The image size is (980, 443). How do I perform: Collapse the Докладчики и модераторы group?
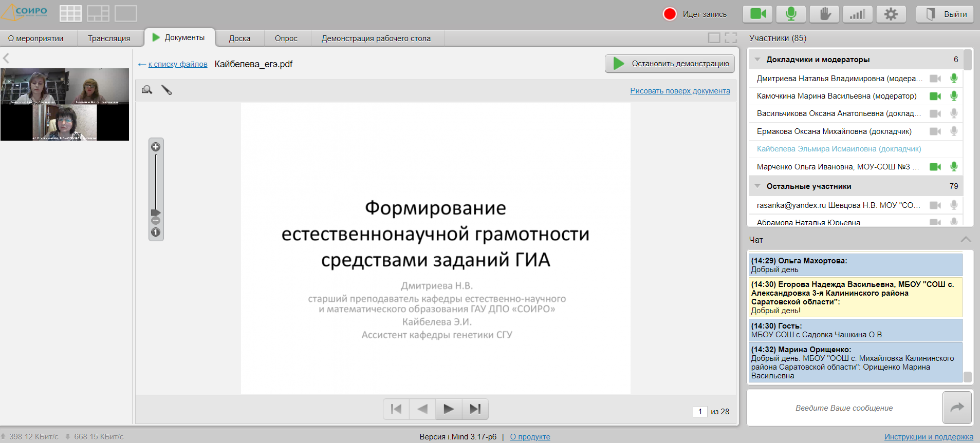(757, 60)
